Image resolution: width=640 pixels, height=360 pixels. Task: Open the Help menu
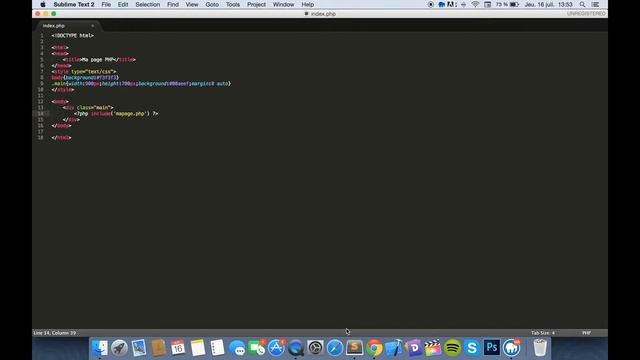[x=307, y=4]
